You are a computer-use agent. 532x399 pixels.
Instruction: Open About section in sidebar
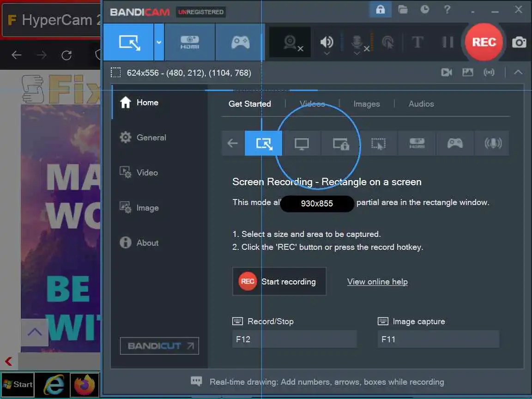(159, 242)
